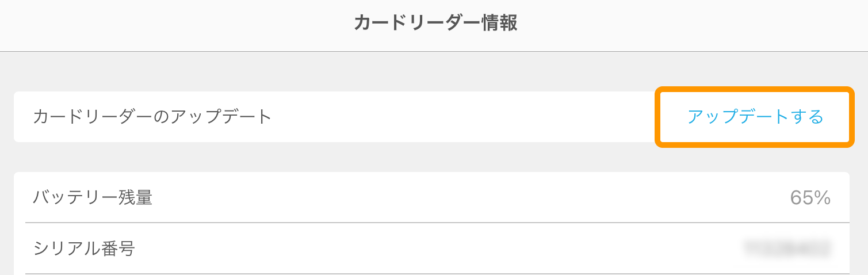Click the orange border of the highlight box
The height and width of the screenshot is (275, 868).
[657, 117]
